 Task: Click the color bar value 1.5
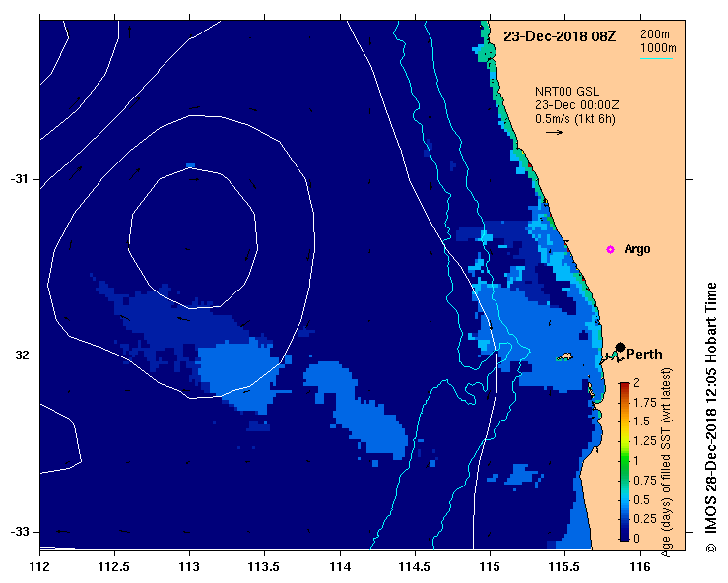(642, 421)
